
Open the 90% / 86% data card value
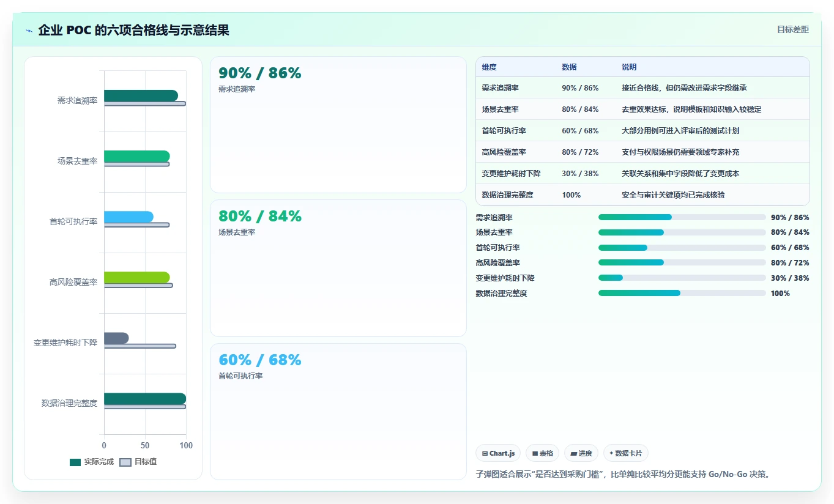coord(260,73)
